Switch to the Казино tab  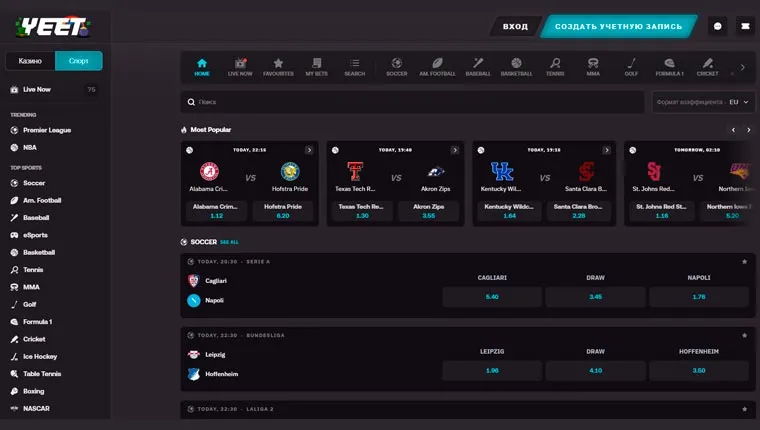click(x=30, y=61)
